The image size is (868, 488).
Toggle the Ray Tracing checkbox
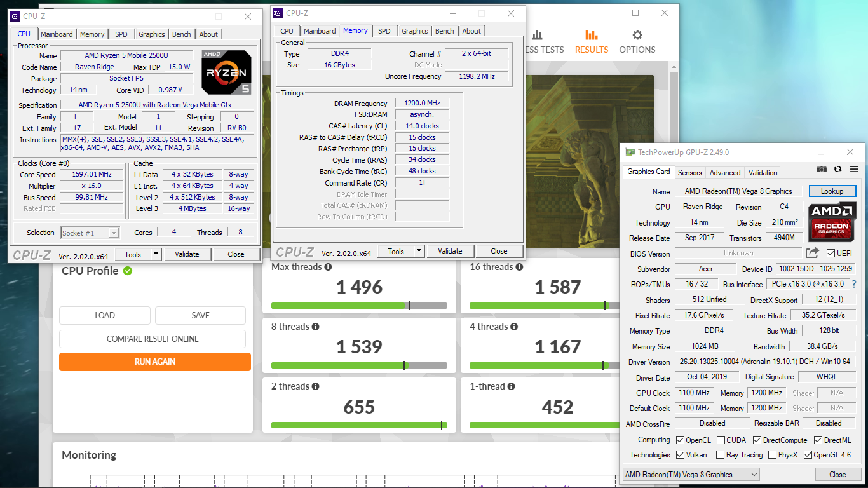720,455
